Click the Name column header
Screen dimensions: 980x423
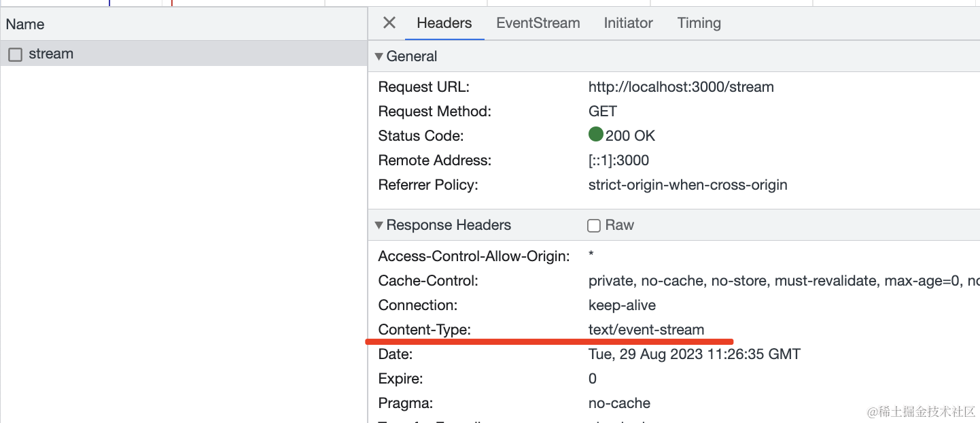[25, 24]
